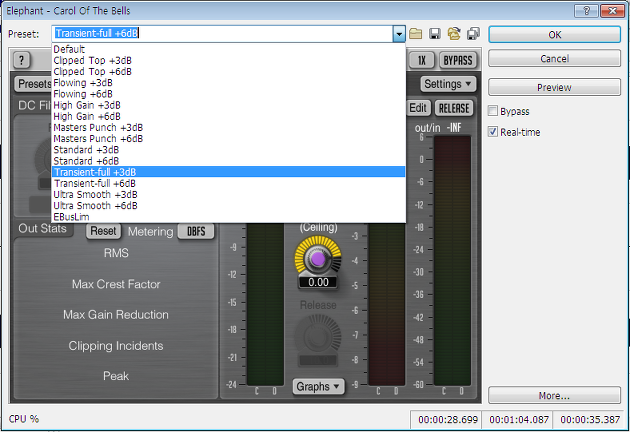630x432 pixels.
Task: Select Transient-full +3dB preset
Action: click(229, 172)
